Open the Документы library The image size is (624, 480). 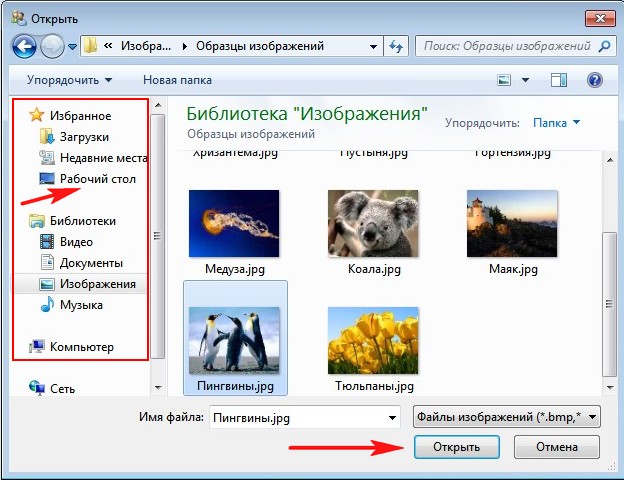click(x=91, y=263)
